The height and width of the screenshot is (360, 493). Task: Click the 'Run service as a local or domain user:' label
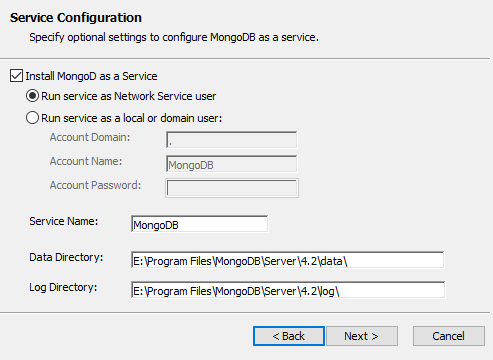point(132,118)
